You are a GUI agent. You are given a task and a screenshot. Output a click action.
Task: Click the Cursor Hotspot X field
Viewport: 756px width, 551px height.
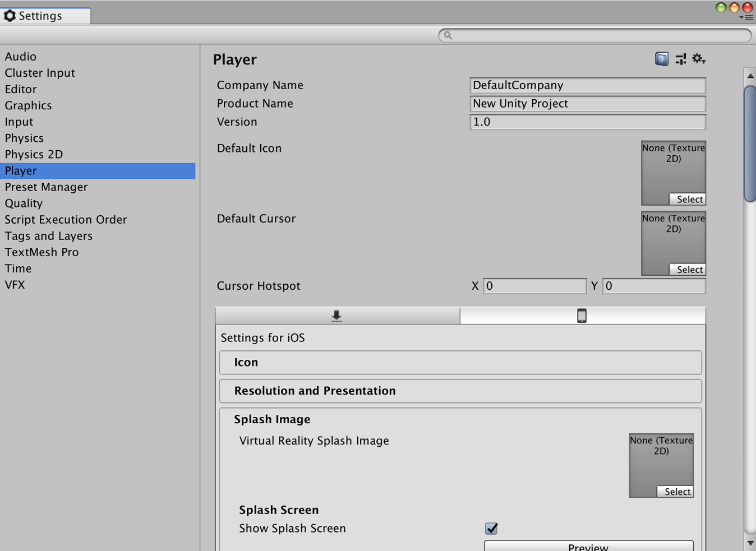coord(534,286)
